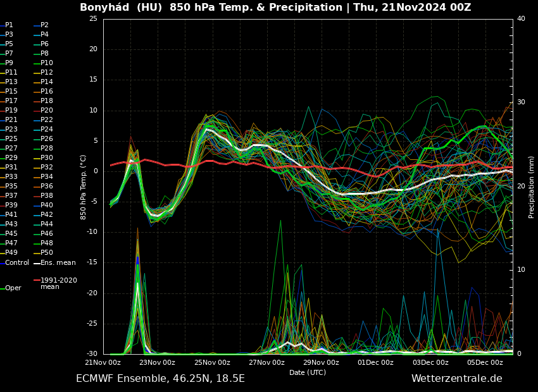Click the Date (UTC) axis title
This screenshot has height=392, width=538.
pos(308,372)
